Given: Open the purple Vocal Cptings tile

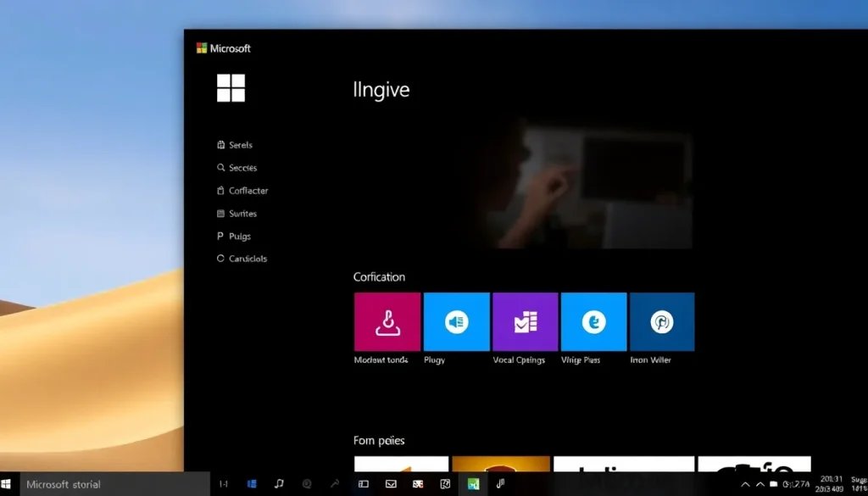Looking at the screenshot, I should click(526, 321).
